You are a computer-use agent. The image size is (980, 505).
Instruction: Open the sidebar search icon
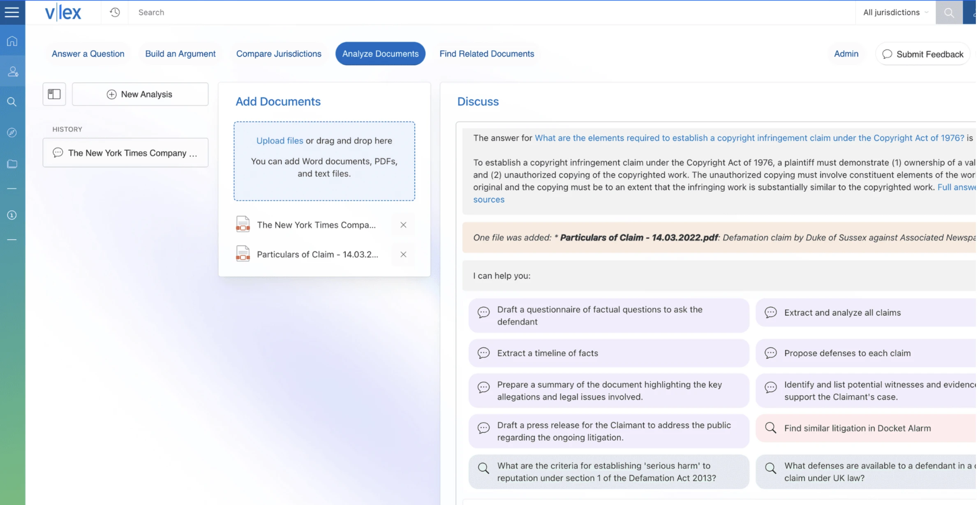12,102
